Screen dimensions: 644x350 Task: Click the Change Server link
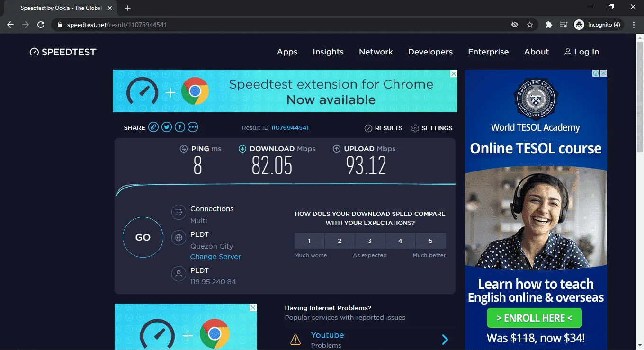click(x=215, y=257)
